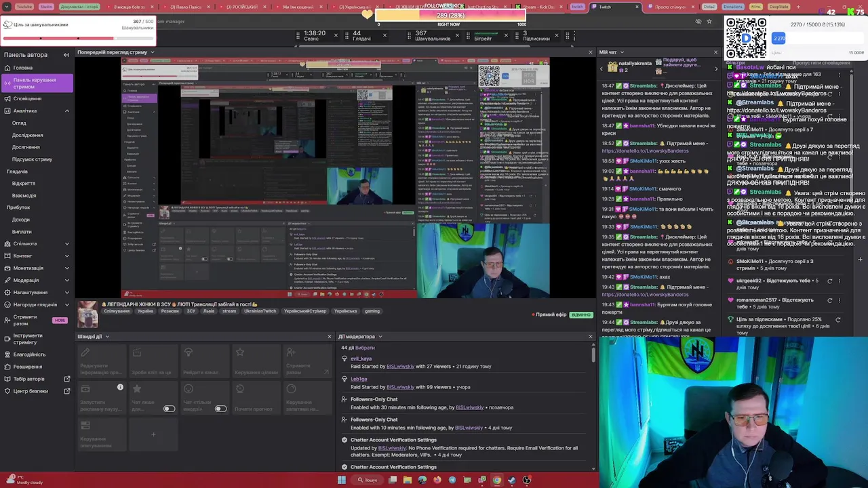Open the evil_kaya user link
Screen dimensions: 868x488
pos(361,359)
